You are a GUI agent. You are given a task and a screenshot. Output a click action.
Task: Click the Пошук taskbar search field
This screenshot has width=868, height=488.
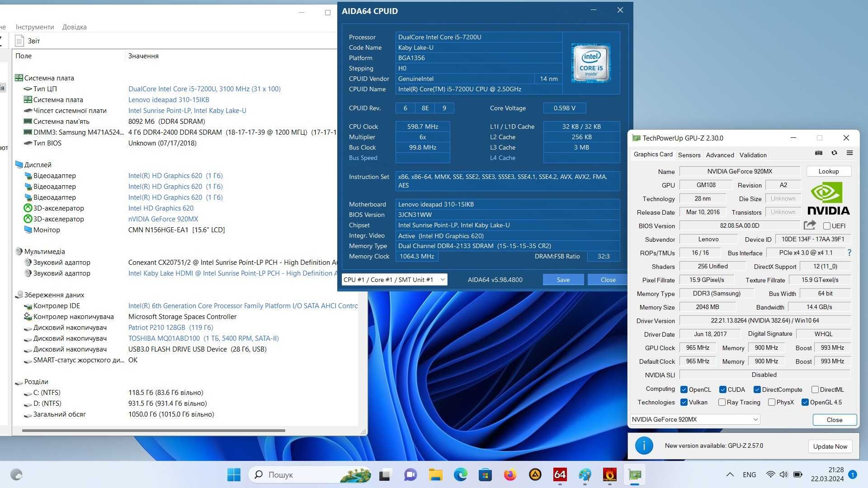coord(310,474)
